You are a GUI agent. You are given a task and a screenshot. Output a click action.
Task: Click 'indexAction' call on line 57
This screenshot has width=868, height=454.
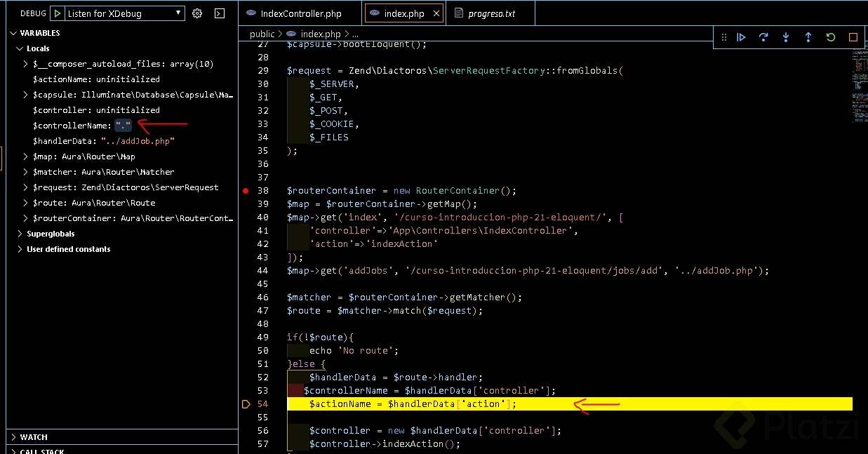point(413,444)
